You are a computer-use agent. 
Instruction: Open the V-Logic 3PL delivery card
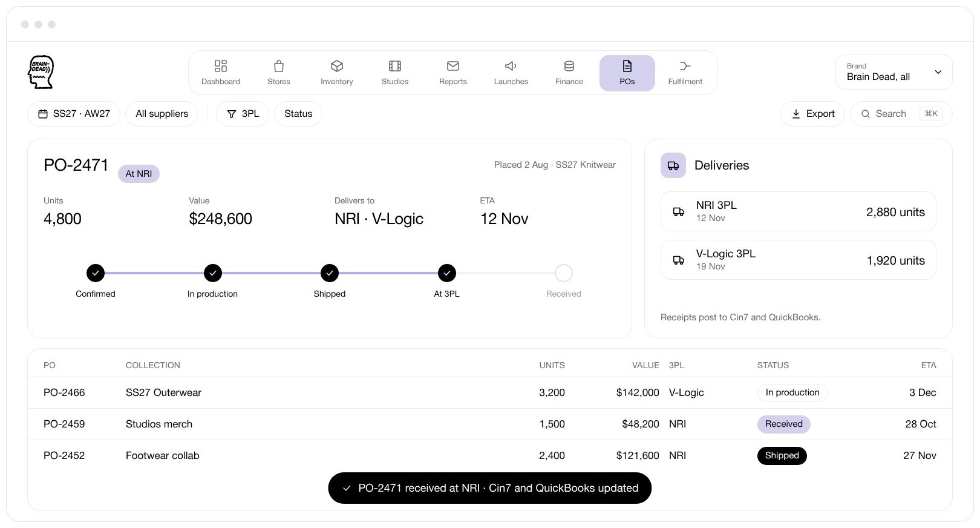(x=799, y=260)
